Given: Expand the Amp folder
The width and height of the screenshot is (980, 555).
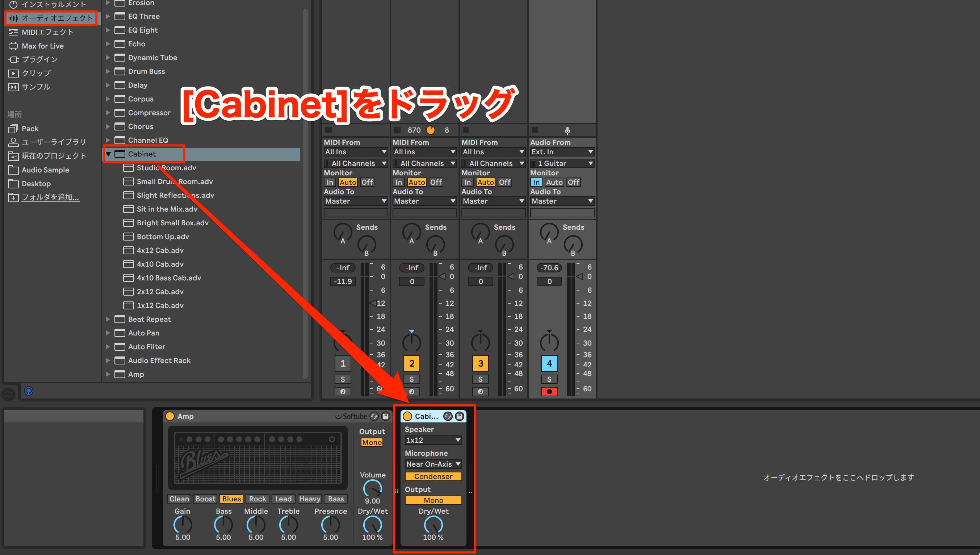Looking at the screenshot, I should [108, 374].
